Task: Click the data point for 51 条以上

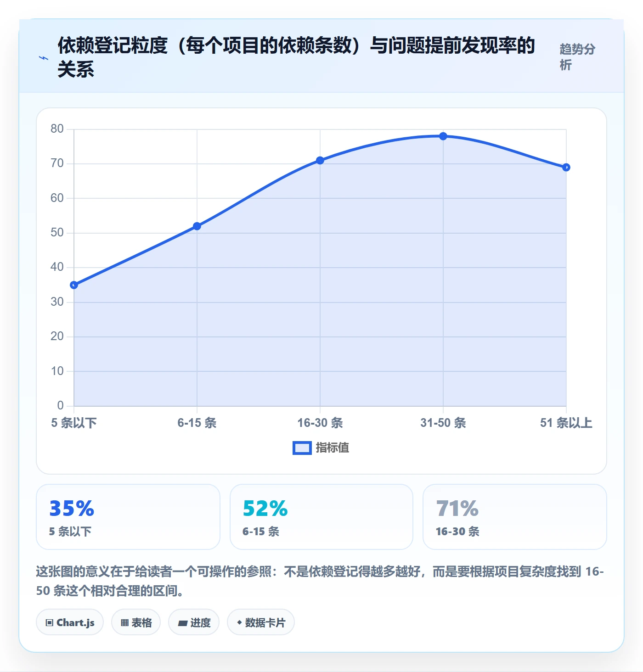Action: coord(566,168)
